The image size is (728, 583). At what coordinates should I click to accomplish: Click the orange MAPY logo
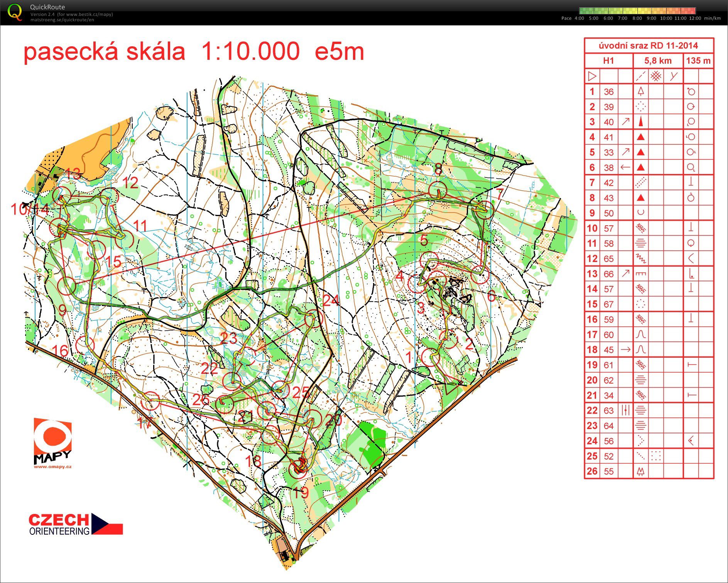pos(53,441)
